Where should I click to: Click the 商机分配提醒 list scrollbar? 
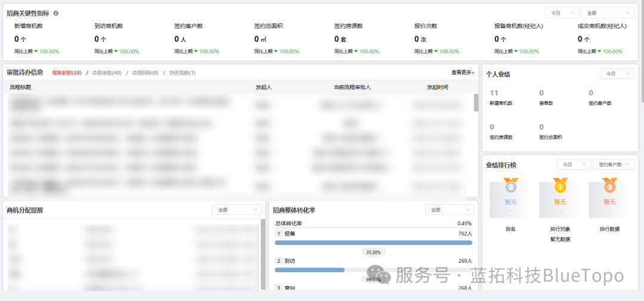pos(263,254)
